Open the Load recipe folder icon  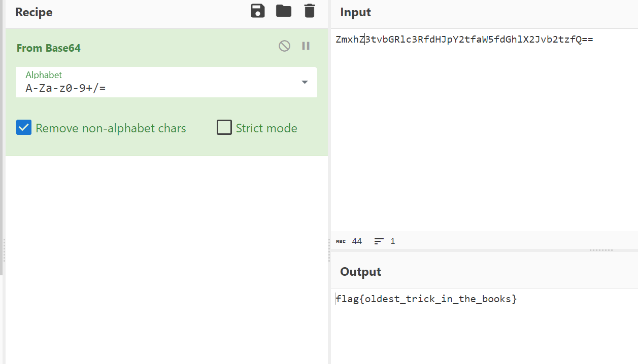pyautogui.click(x=283, y=11)
